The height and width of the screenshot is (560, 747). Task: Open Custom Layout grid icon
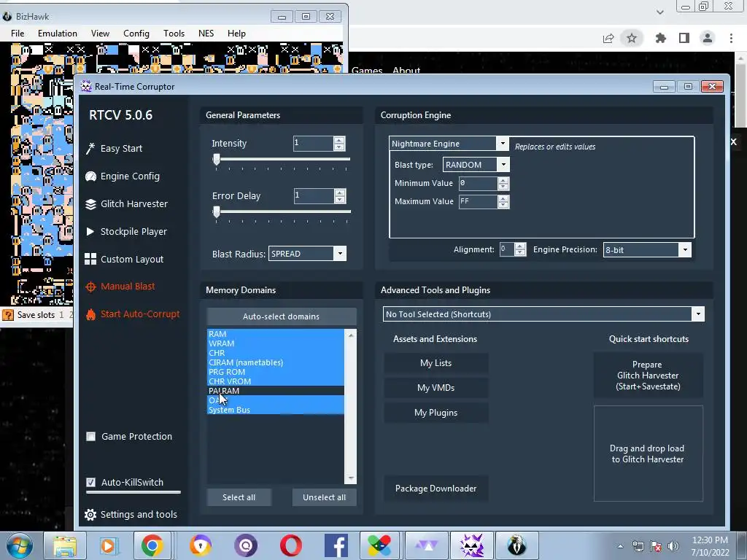click(x=90, y=259)
